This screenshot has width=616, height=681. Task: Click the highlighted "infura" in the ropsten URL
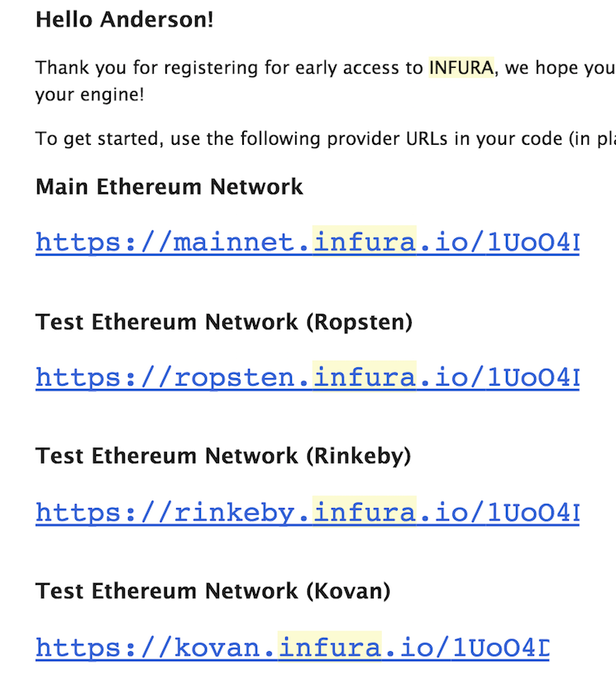364,377
